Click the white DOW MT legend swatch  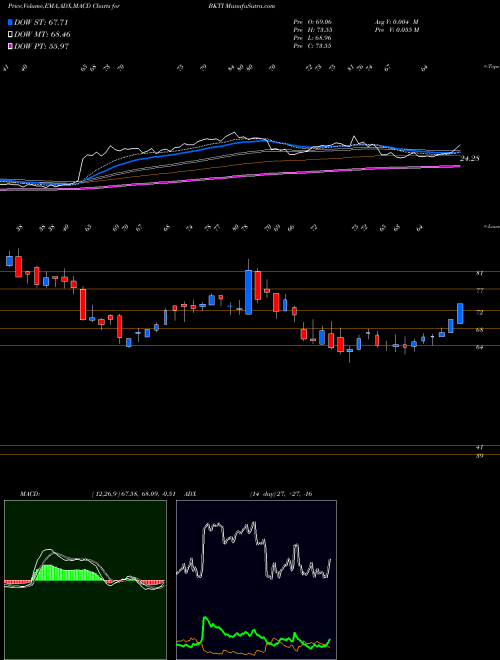(x=11, y=35)
